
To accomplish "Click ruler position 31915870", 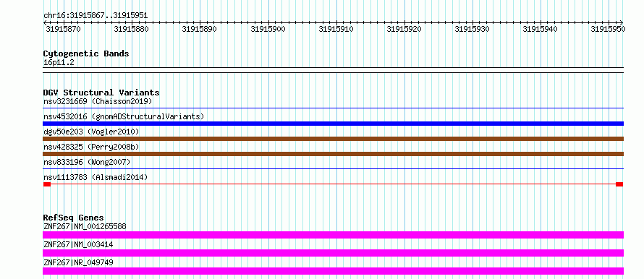I will click(x=63, y=29).
